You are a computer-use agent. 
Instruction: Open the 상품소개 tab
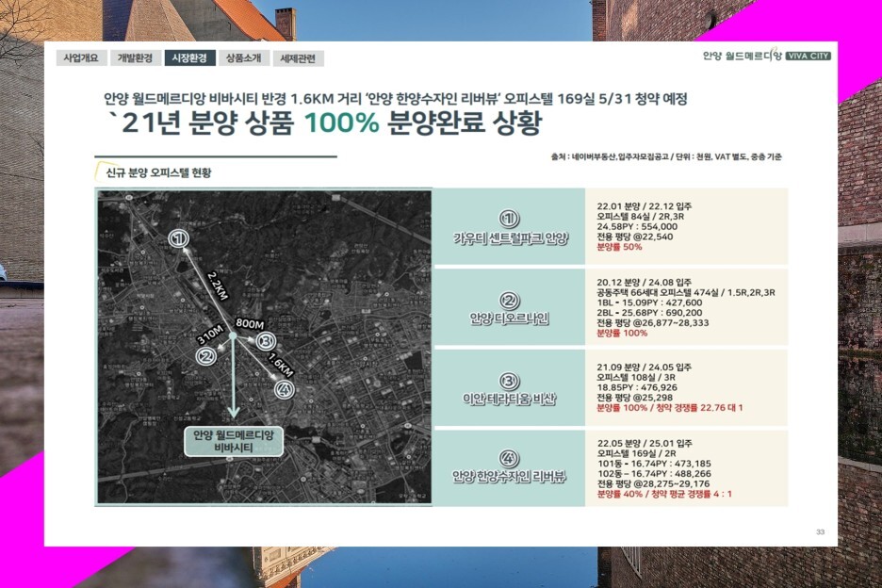(243, 58)
